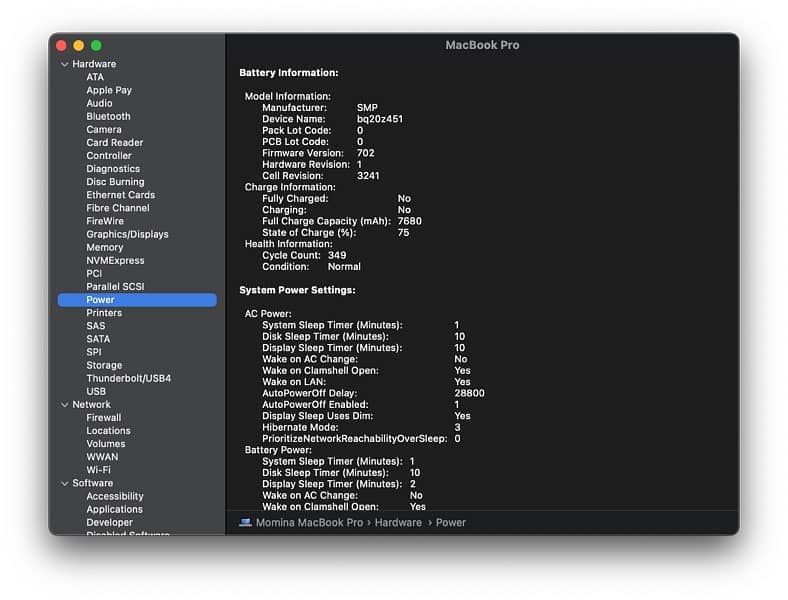Viewport: 788px width, 600px height.
Task: Open Applications under the Software section
Action: (x=114, y=509)
